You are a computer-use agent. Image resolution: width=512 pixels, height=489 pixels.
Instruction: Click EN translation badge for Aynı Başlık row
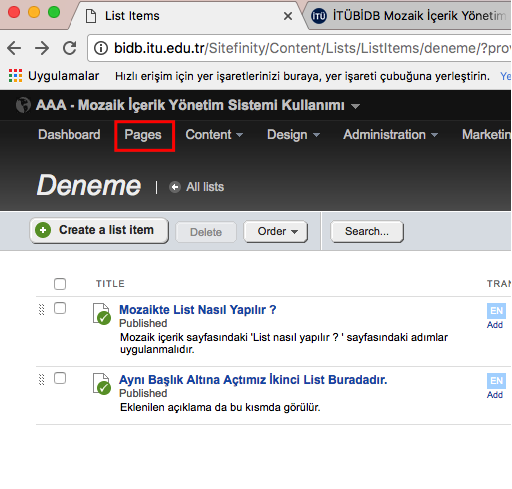tap(496, 381)
